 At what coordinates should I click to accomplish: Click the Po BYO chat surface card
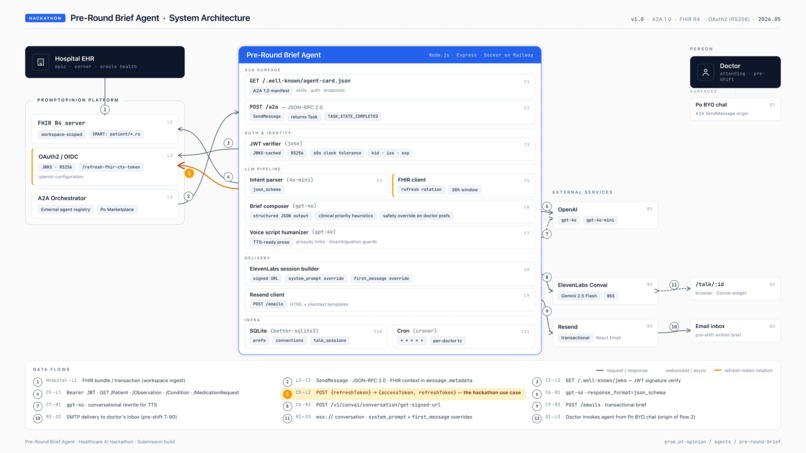[735, 109]
